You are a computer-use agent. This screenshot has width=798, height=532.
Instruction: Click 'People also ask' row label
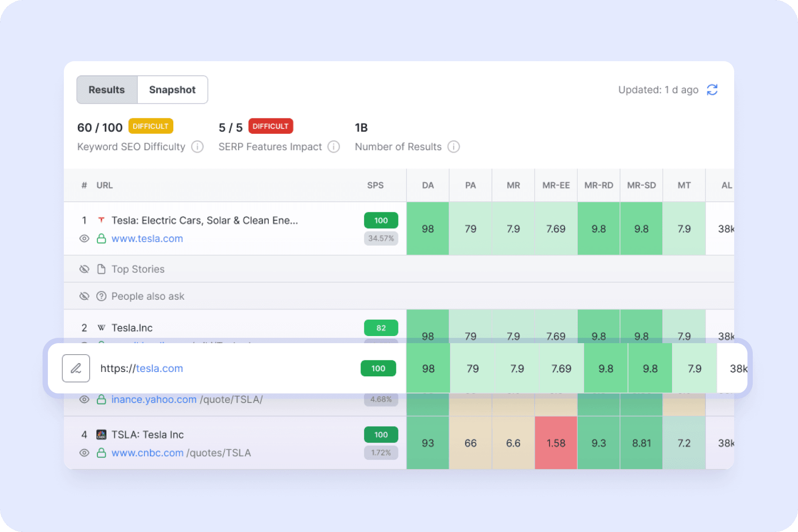(148, 296)
